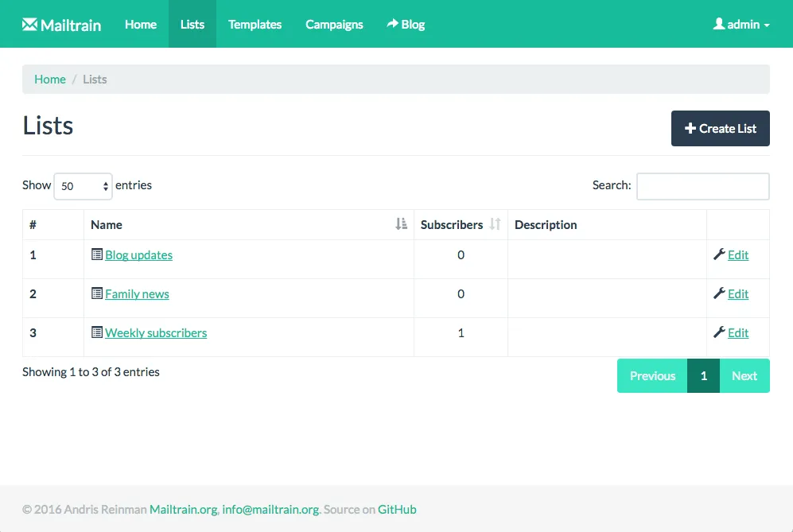Expand the admin account dropdown
The width and height of the screenshot is (793, 532).
coord(741,24)
